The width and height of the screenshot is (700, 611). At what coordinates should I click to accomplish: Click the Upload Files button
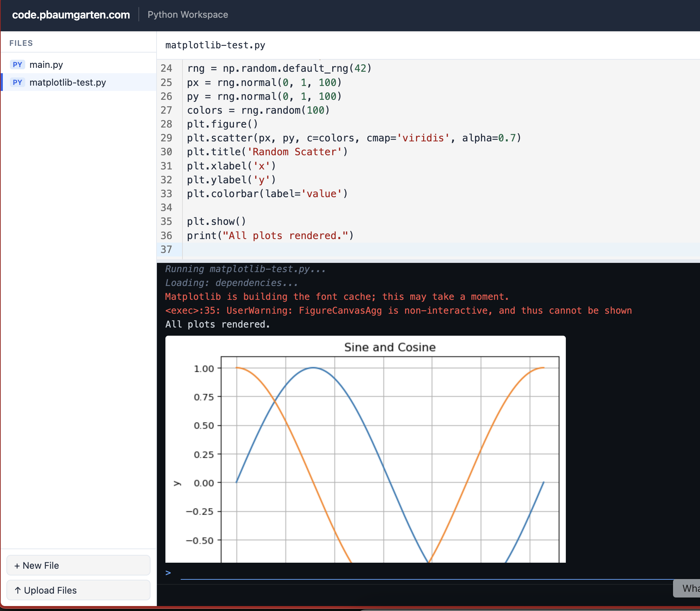pos(78,590)
